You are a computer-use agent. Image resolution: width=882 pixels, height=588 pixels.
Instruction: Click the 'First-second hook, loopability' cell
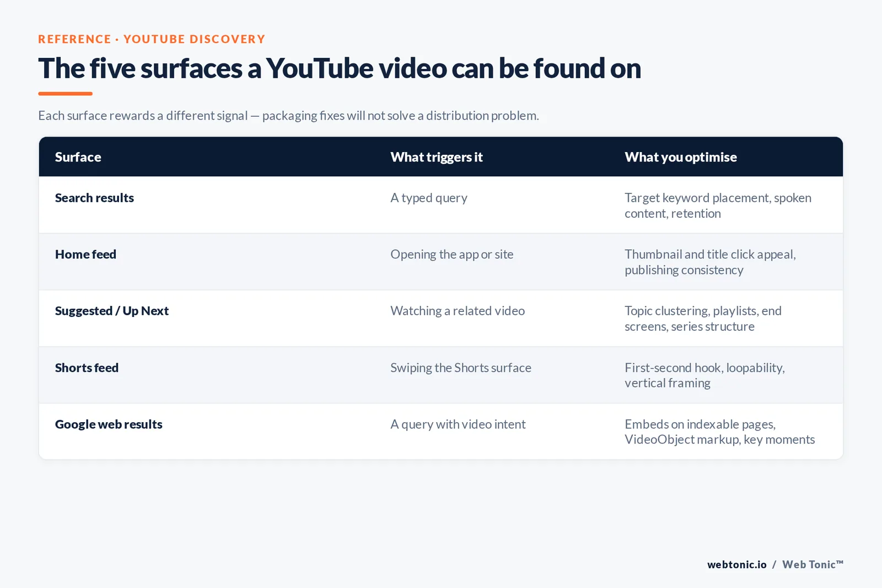coord(704,375)
